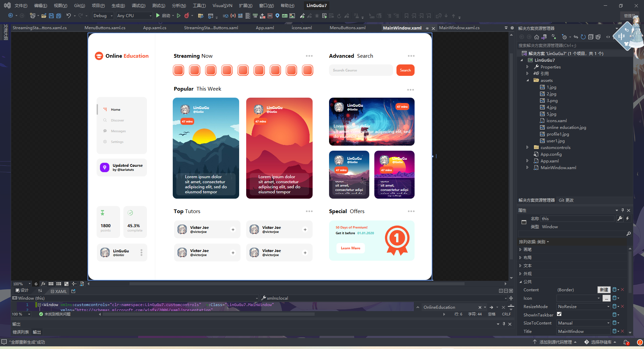The height and width of the screenshot is (349, 644).
Task: Click the Hot Reload flame icon
Action: click(187, 16)
